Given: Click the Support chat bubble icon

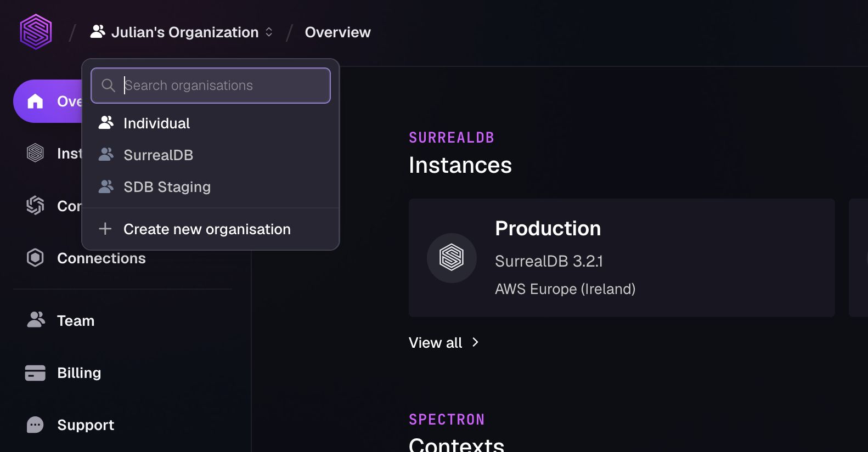Looking at the screenshot, I should (35, 425).
